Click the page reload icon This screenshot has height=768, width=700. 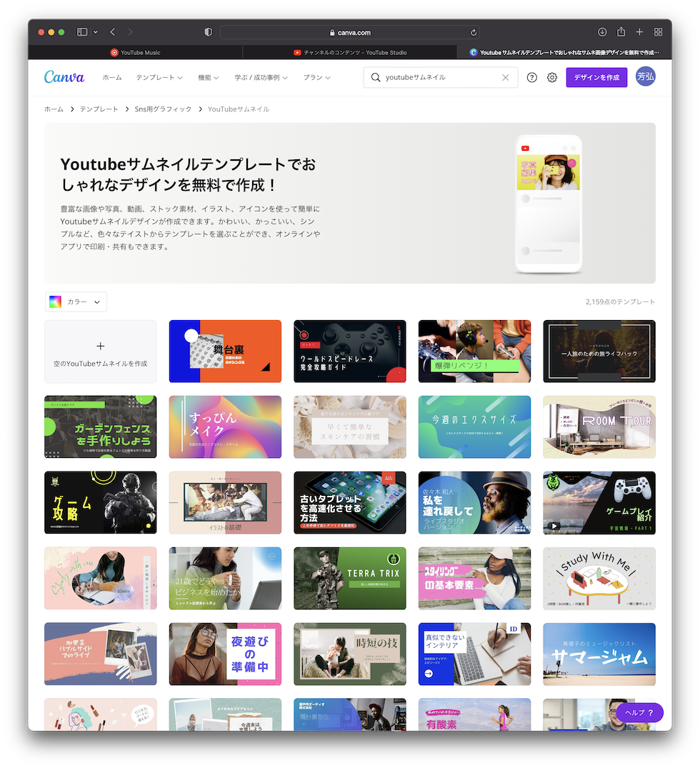click(x=473, y=31)
